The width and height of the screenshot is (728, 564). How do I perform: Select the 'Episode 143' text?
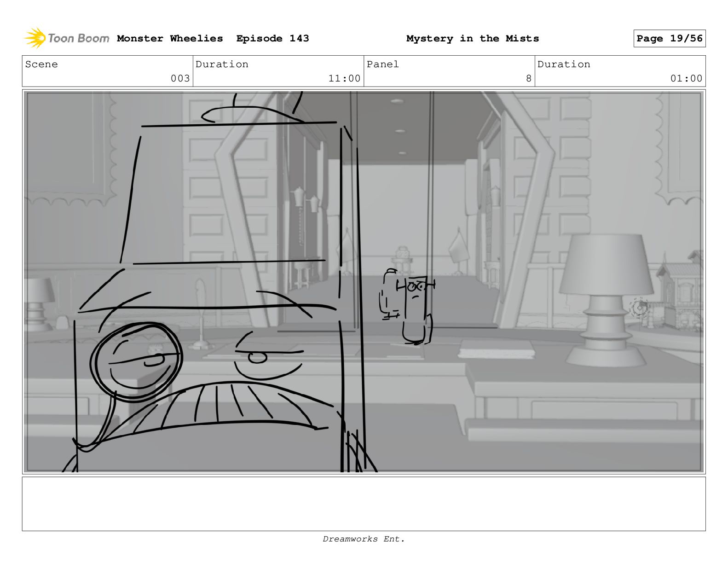click(x=272, y=39)
